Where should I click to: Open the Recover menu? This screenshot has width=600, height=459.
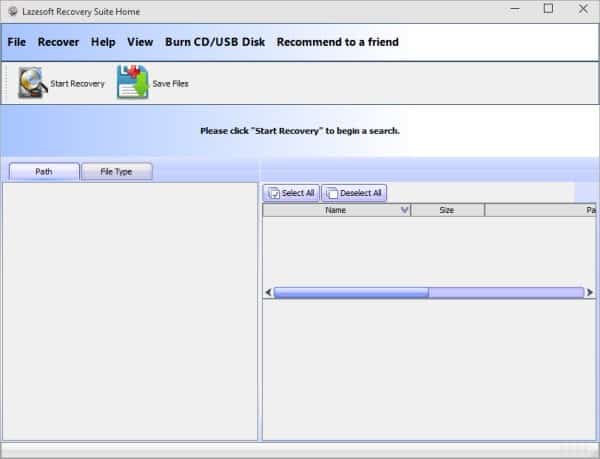pos(58,42)
